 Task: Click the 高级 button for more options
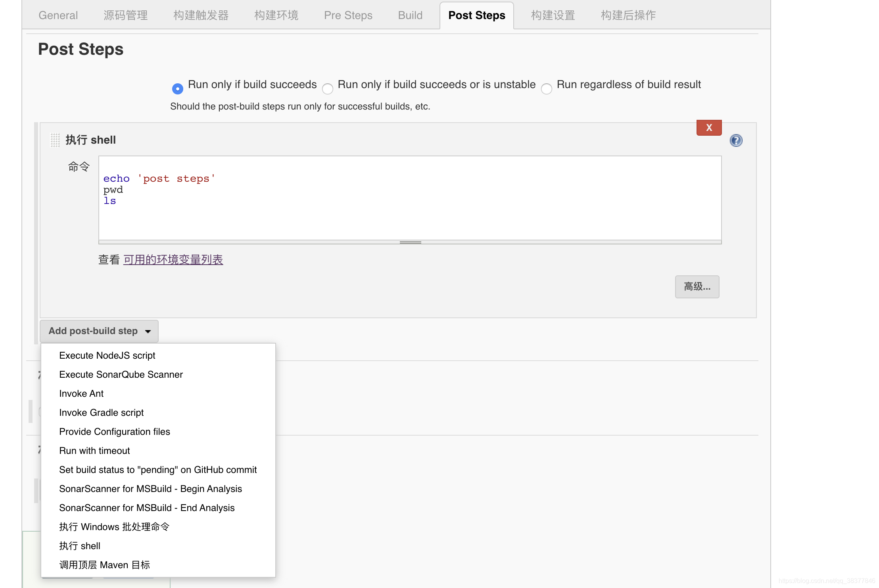(697, 286)
